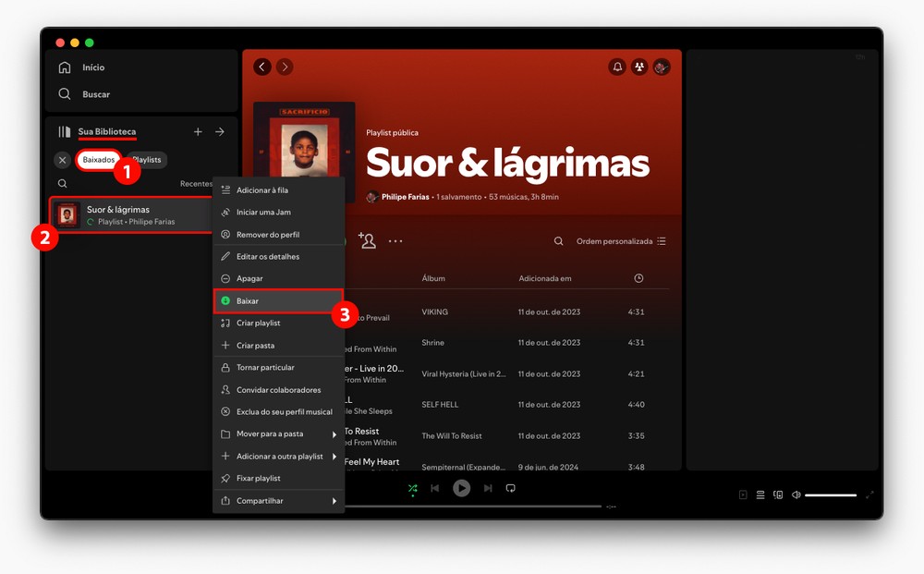The width and height of the screenshot is (924, 574).
Task: Click the Adicionada em column header
Action: click(x=544, y=278)
